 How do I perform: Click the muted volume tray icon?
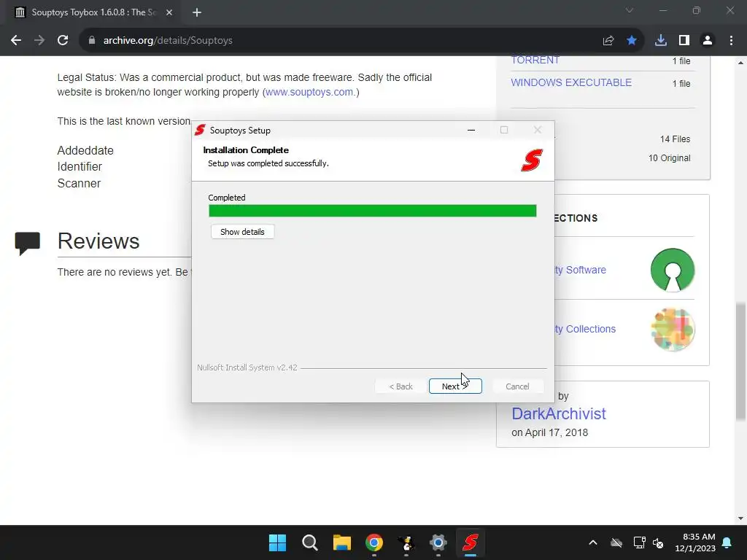pos(658,542)
